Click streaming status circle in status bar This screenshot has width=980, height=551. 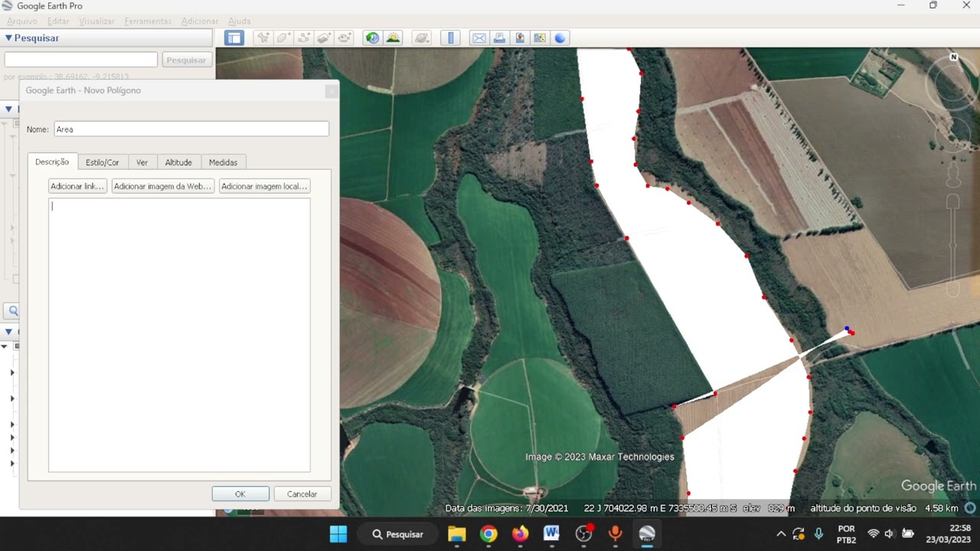pyautogui.click(x=970, y=508)
